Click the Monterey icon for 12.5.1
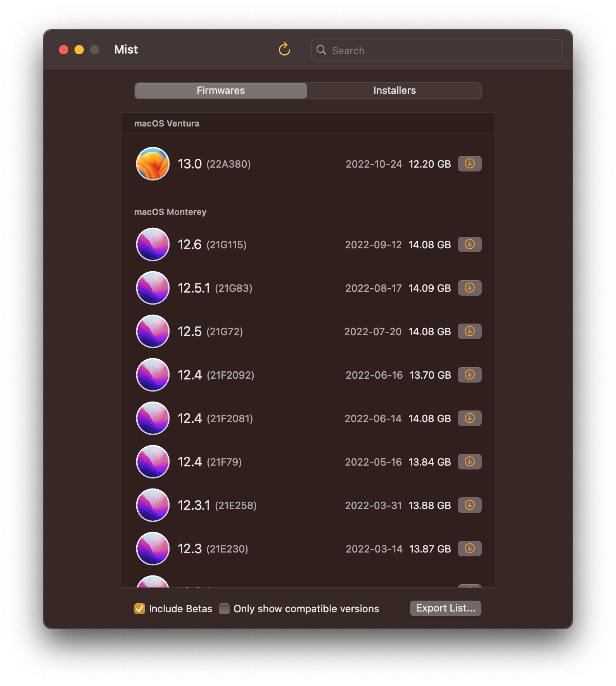The width and height of the screenshot is (616, 686). point(153,288)
